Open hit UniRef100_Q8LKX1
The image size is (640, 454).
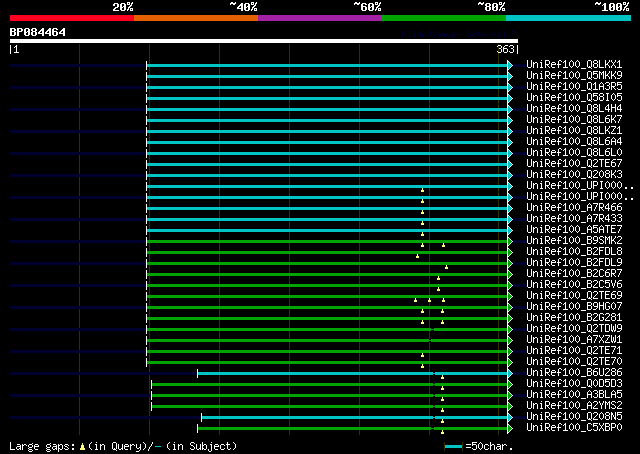(574, 64)
